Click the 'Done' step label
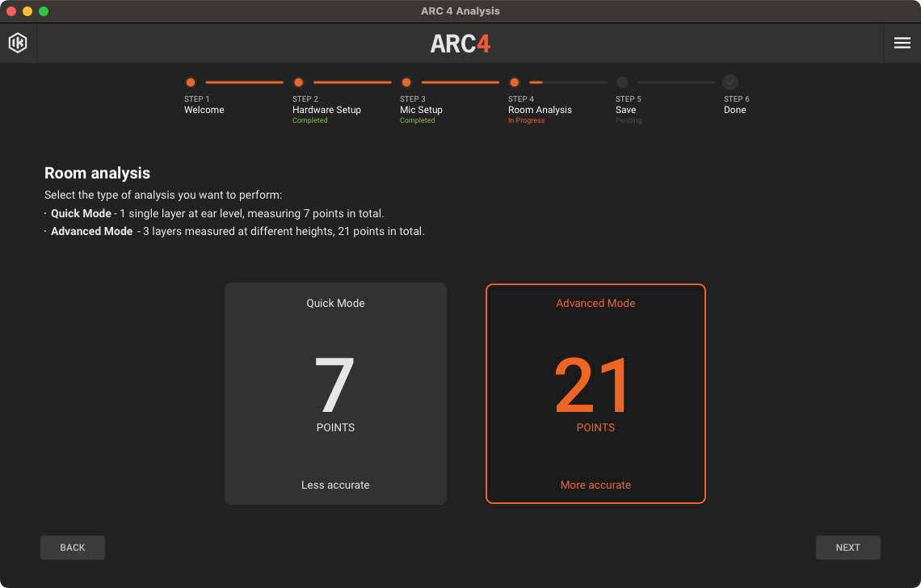Image resolution: width=921 pixels, height=588 pixels. [x=735, y=110]
